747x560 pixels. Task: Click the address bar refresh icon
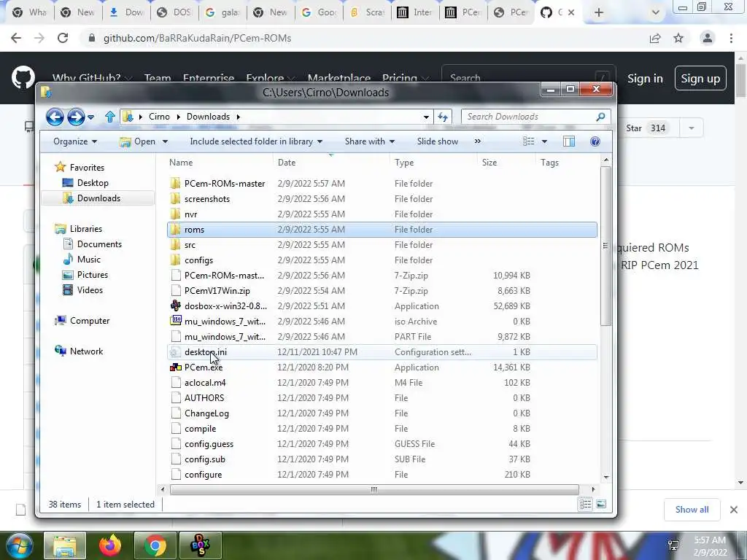click(x=443, y=117)
